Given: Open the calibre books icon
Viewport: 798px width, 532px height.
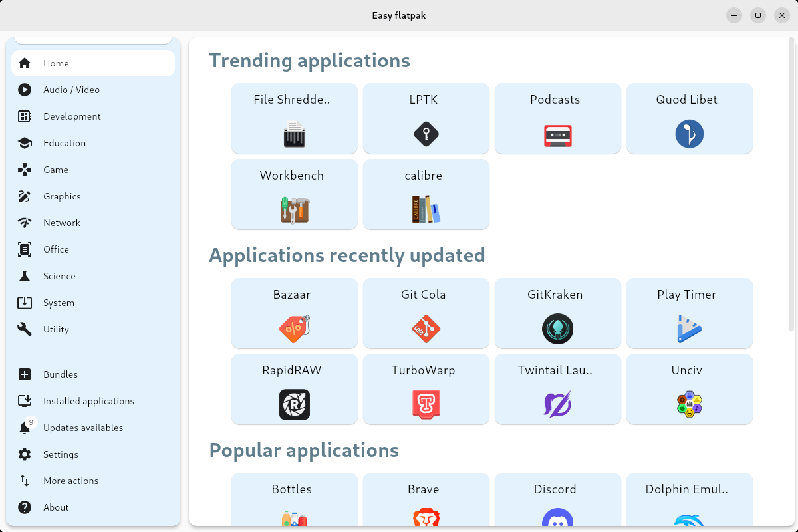Looking at the screenshot, I should pyautogui.click(x=426, y=209).
